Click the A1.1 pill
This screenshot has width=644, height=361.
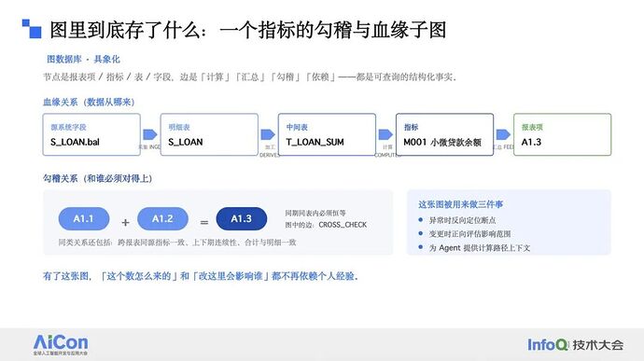point(84,219)
